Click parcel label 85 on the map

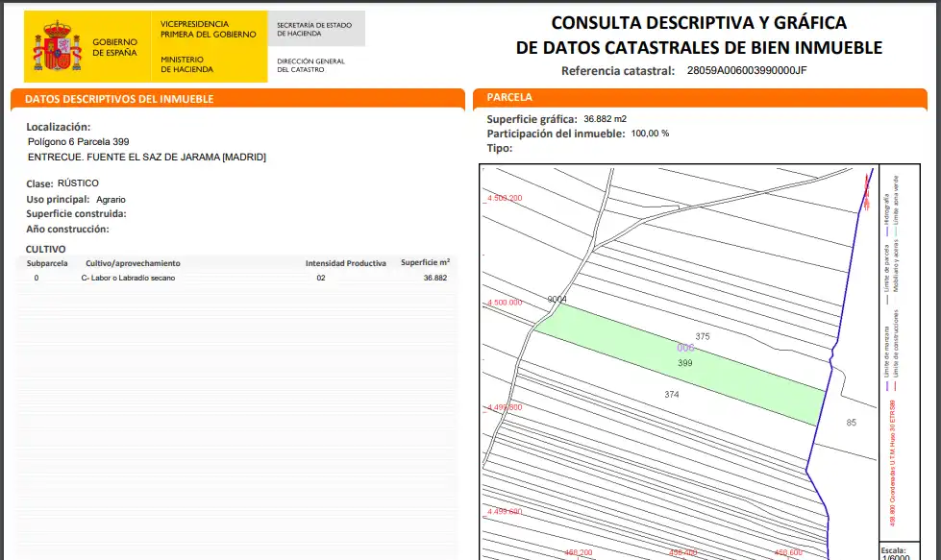click(x=851, y=422)
